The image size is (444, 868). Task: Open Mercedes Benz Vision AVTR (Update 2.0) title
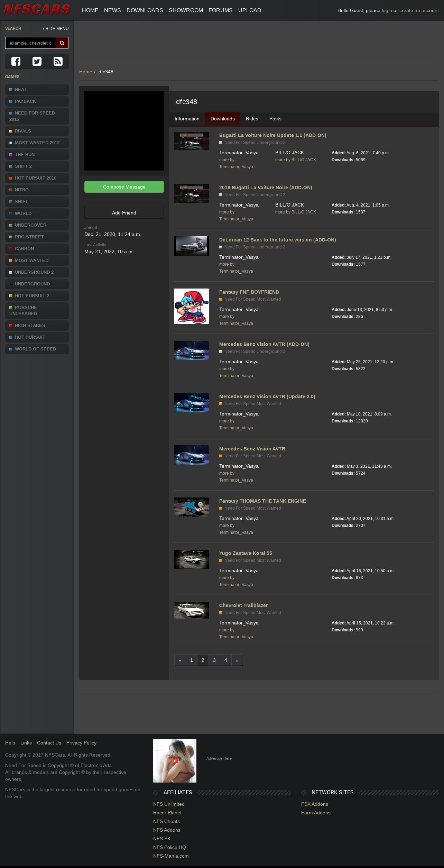267,396
